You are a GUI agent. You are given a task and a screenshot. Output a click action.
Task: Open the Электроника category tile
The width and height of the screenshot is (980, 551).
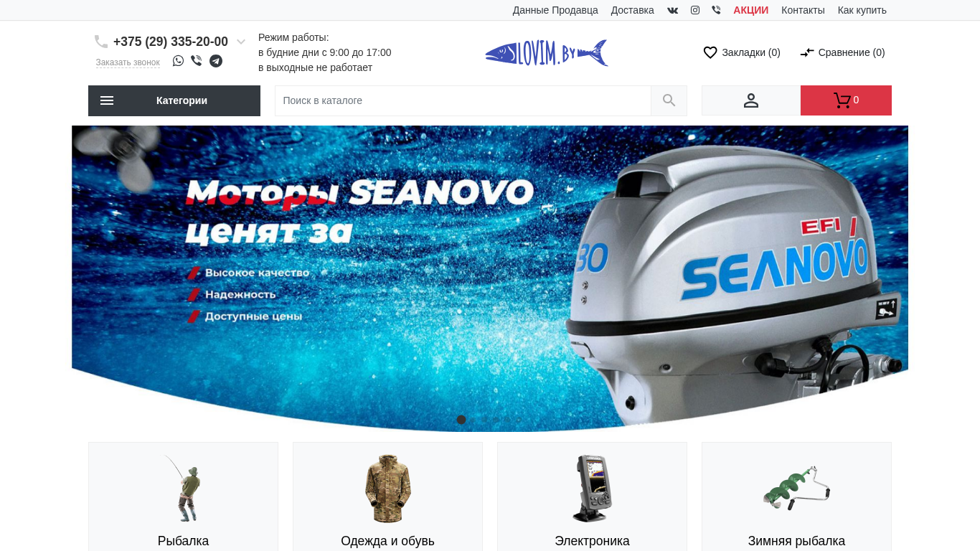pos(592,496)
